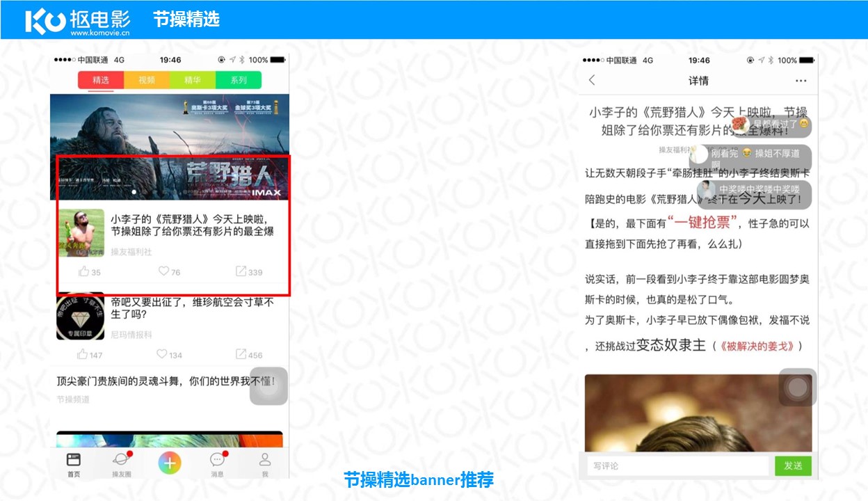The height and width of the screenshot is (501, 868).
Task: Like the 帝吧 post showing 147
Action: click(90, 354)
